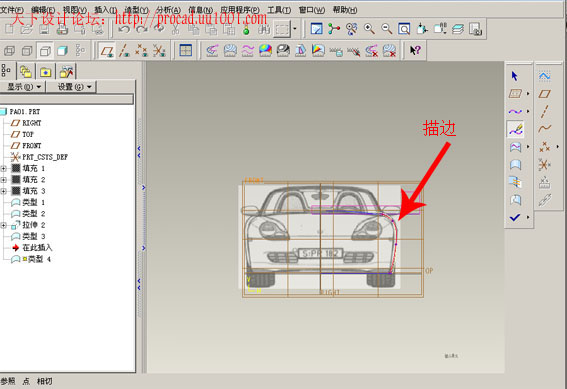The image size is (567, 389).
Task: Toggle wireframe display mode
Action: click(9, 51)
